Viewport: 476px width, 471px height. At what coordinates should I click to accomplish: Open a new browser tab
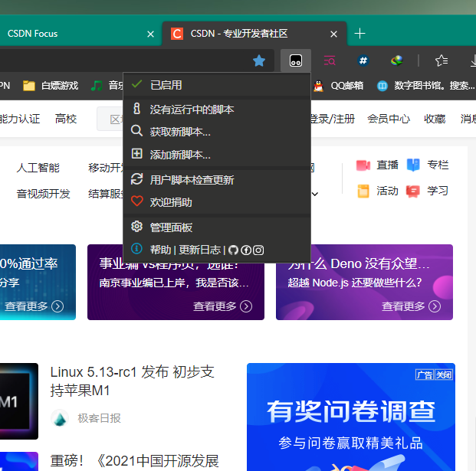(x=360, y=34)
